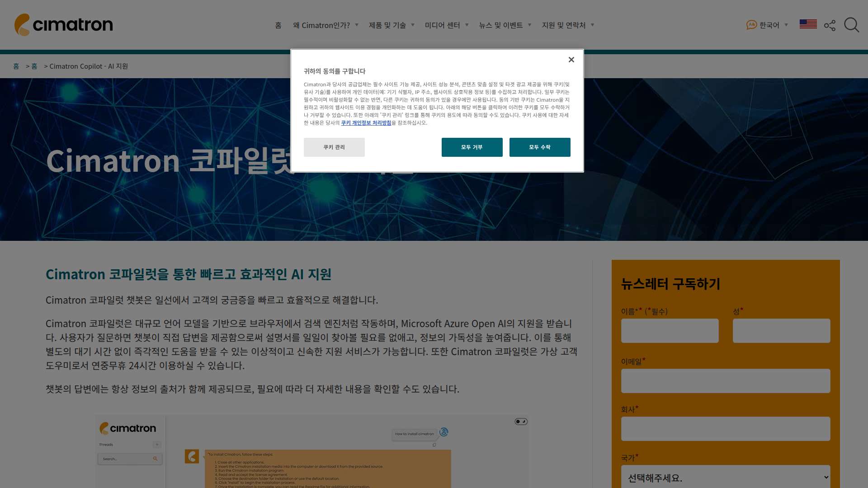Click the second 홈 breadcrumb link
The width and height of the screenshot is (868, 488).
[34, 66]
